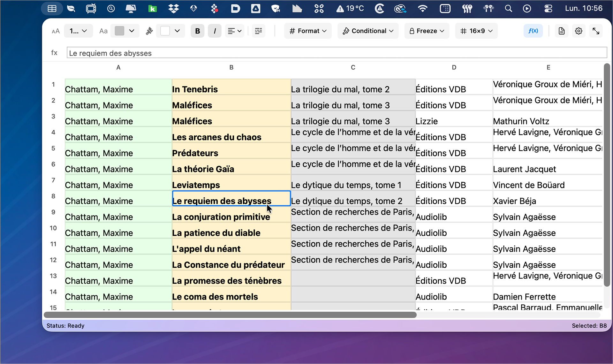613x364 pixels.
Task: Click cell 'La trilogie du mal, tome 2'
Action: [353, 87]
